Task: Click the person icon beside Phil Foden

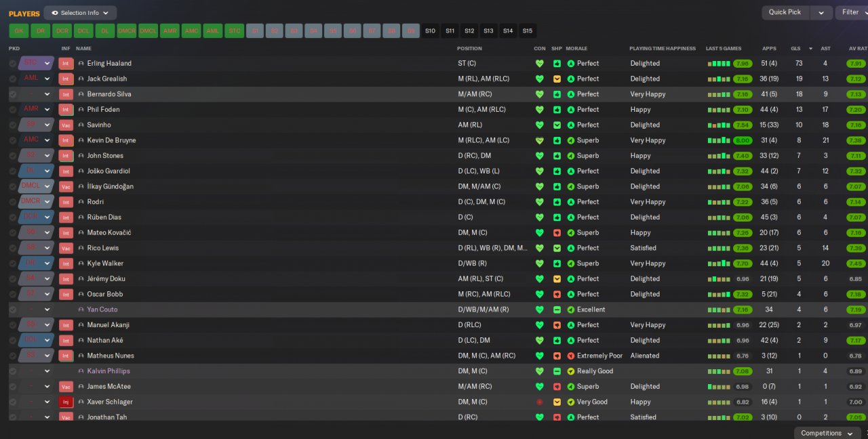Action: (81, 110)
